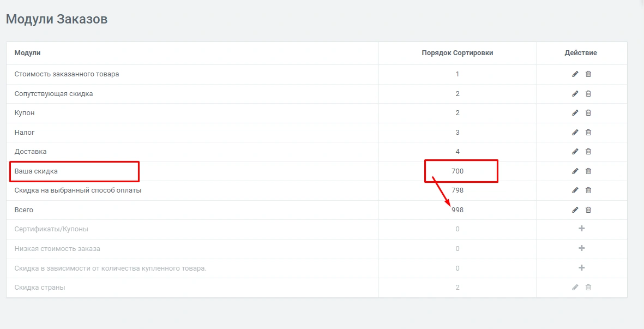Edit the Ваша скидка module
The height and width of the screenshot is (329, 644).
tap(575, 171)
